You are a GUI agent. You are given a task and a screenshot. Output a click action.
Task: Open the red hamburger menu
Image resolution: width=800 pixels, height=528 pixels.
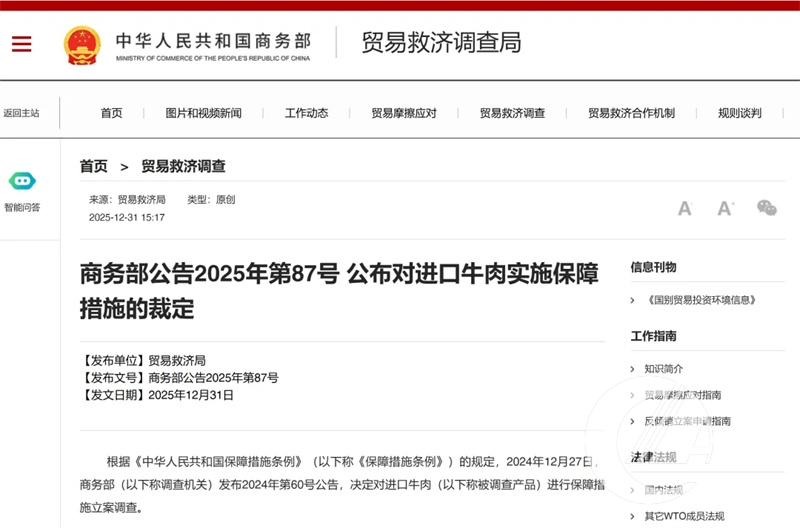tap(21, 44)
